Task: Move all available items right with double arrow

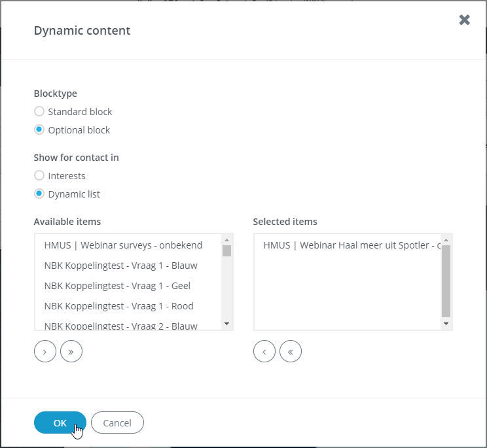Action: 71,351
